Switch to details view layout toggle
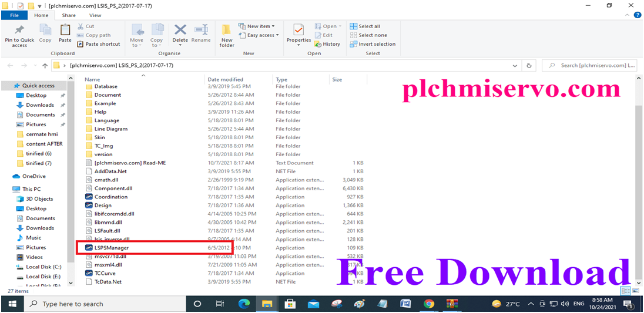 626,291
